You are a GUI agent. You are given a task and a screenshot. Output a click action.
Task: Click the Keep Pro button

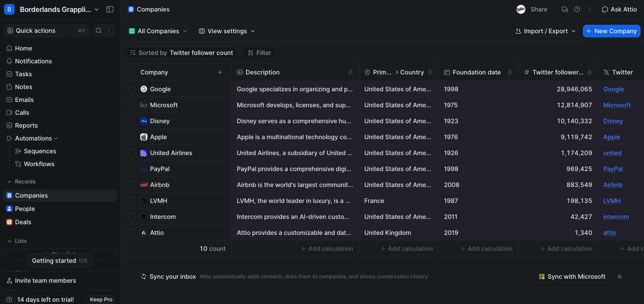coord(101,300)
